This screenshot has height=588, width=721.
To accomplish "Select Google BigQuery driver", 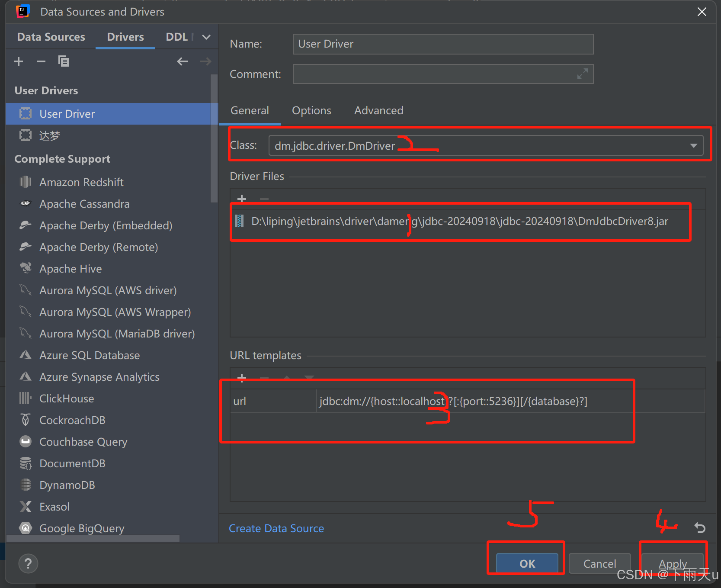I will (108, 528).
